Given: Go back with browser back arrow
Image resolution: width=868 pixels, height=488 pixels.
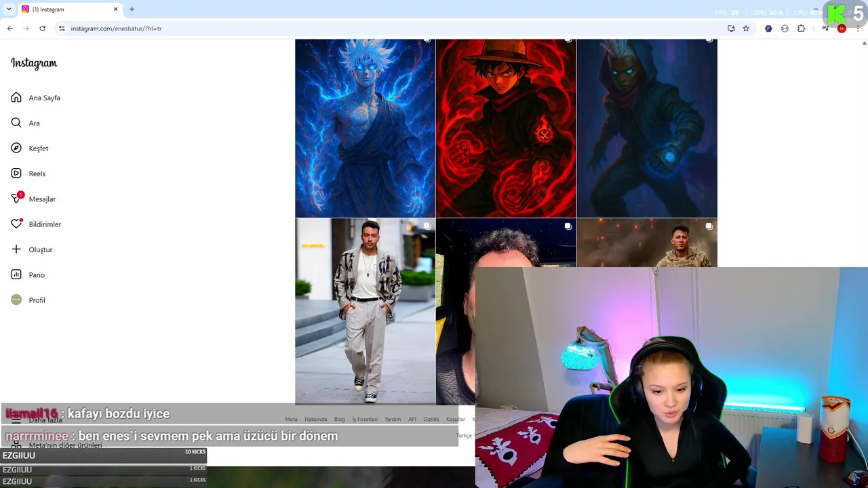Looking at the screenshot, I should click(9, 28).
